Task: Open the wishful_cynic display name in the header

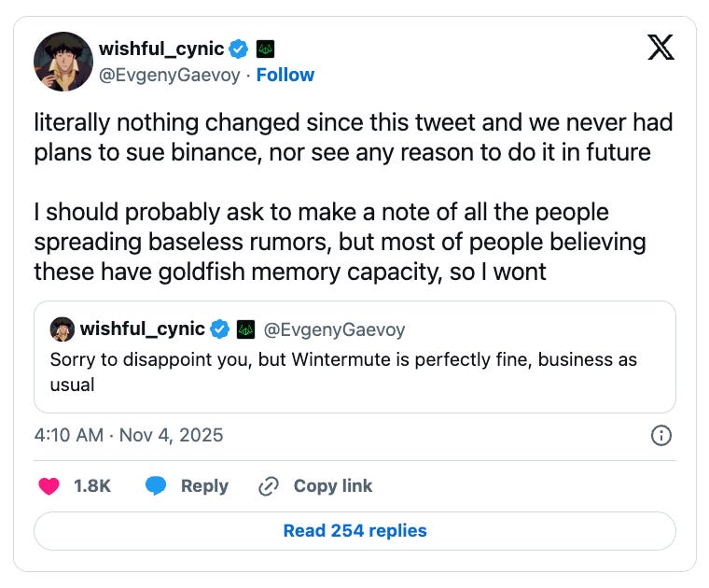Action: tap(163, 49)
